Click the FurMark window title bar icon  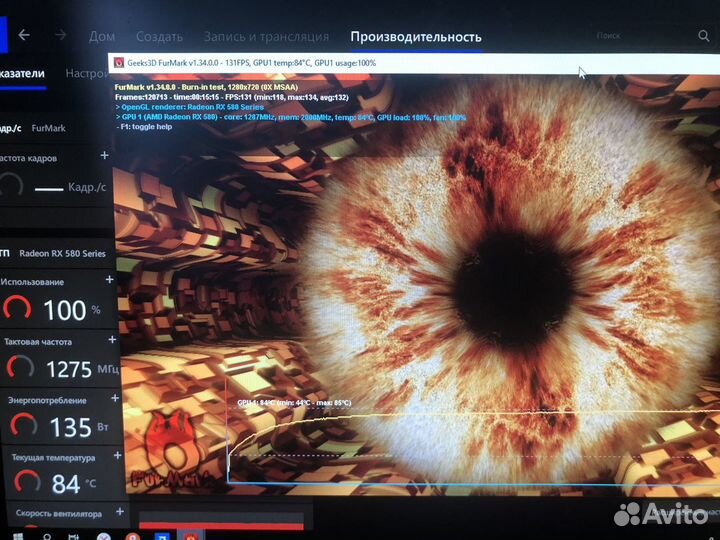pyautogui.click(x=119, y=63)
